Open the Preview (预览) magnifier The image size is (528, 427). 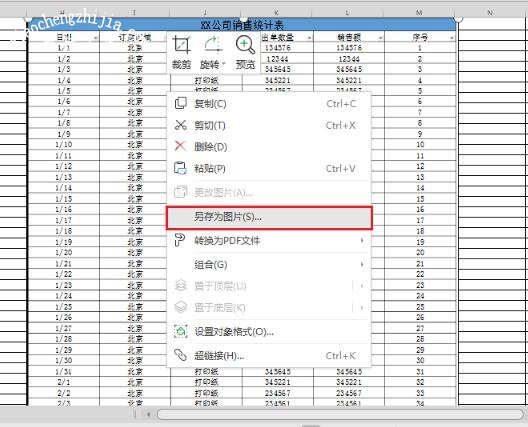(x=245, y=53)
